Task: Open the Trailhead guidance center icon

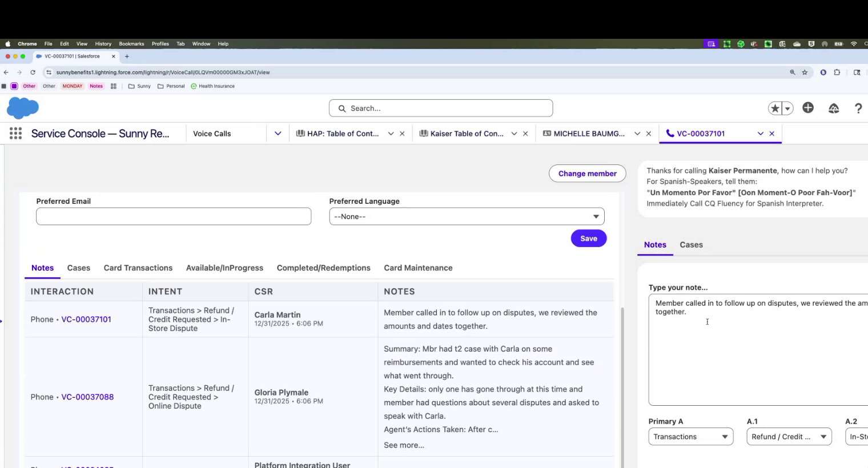Action: point(833,108)
